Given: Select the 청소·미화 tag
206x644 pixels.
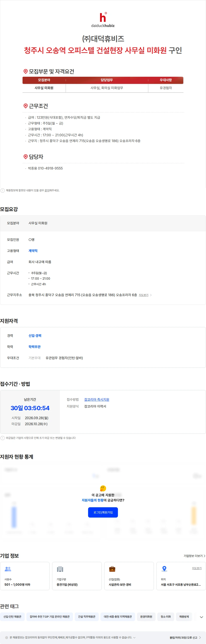Looking at the screenshot, I should click(x=166, y=617).
